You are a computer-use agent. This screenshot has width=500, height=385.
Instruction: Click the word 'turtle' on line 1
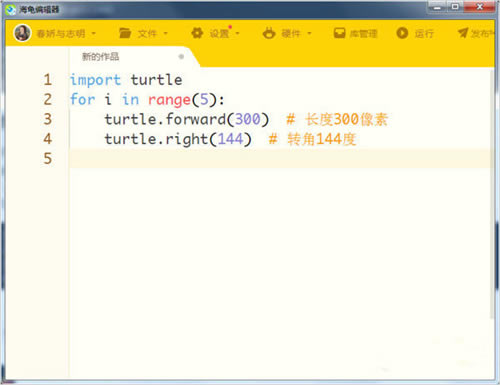pos(156,80)
